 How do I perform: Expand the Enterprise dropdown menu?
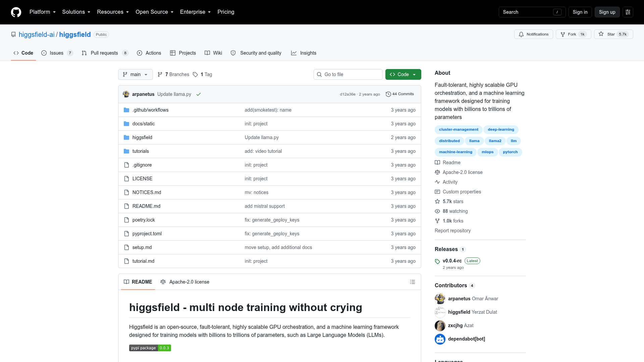(195, 12)
